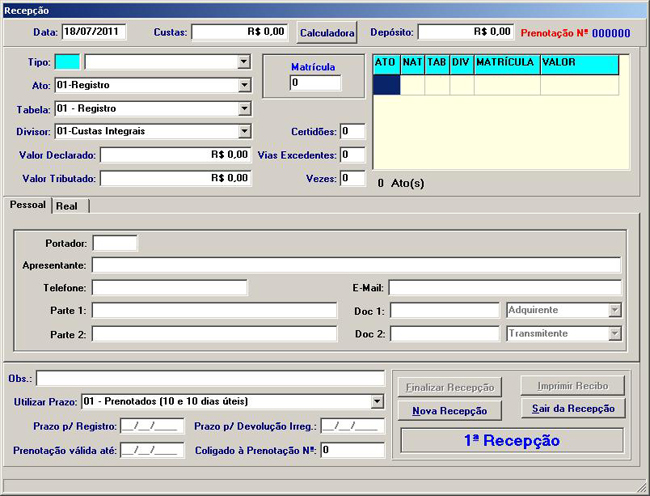Viewport: 650px width, 496px height.
Task: Click the Doc 2 field
Action: (x=445, y=334)
